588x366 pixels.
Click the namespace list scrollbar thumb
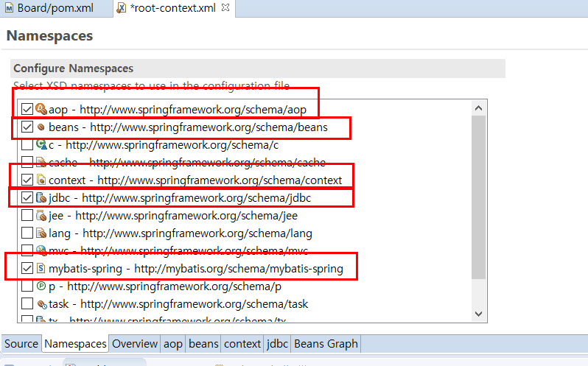(478, 197)
